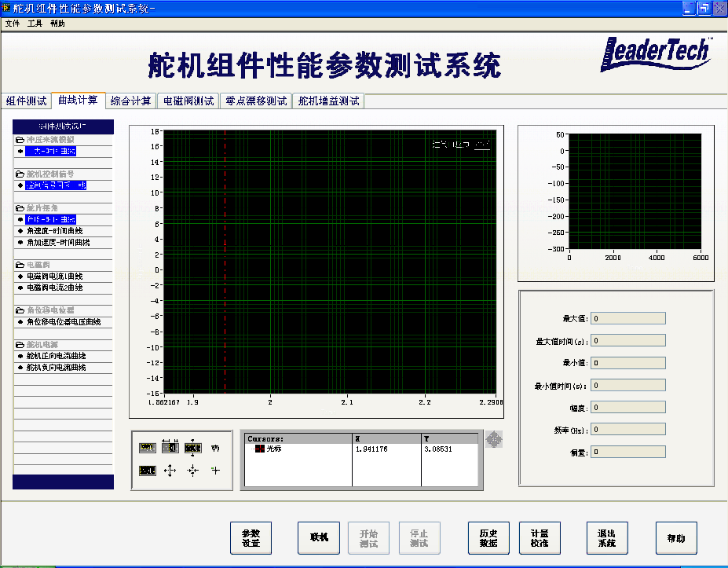This screenshot has height=568, width=728.
Task: Switch to the 综合计算 tab
Action: coord(130,101)
